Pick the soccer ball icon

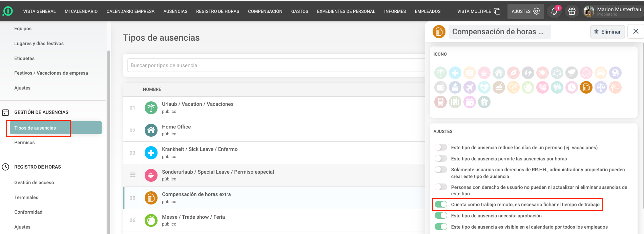tap(615, 73)
